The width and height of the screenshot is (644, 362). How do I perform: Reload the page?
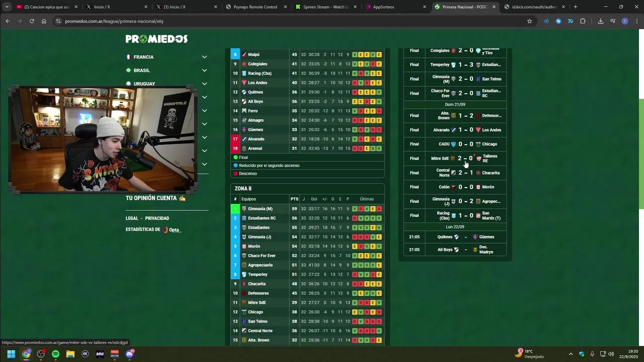pos(32,21)
